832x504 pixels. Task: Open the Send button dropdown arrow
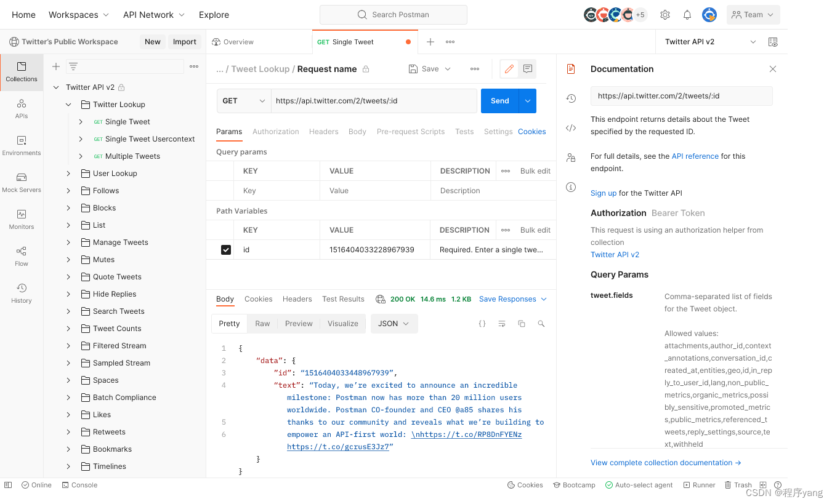(x=528, y=101)
